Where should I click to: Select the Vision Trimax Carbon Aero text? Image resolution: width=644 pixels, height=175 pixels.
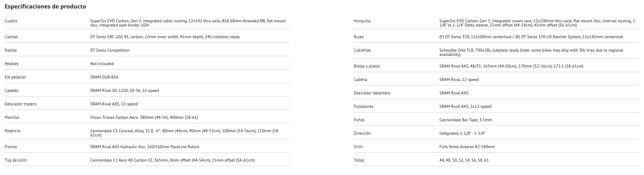[144, 117]
